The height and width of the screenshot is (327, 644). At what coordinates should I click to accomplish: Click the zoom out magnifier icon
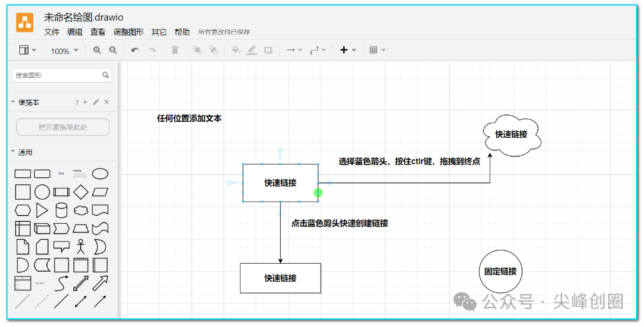[x=113, y=50]
